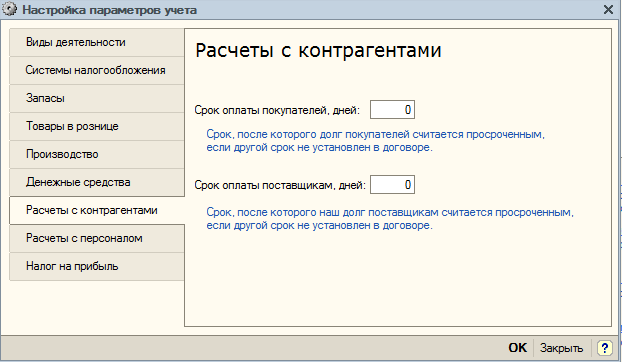Show the Денежные средства tab

[x=97, y=182]
